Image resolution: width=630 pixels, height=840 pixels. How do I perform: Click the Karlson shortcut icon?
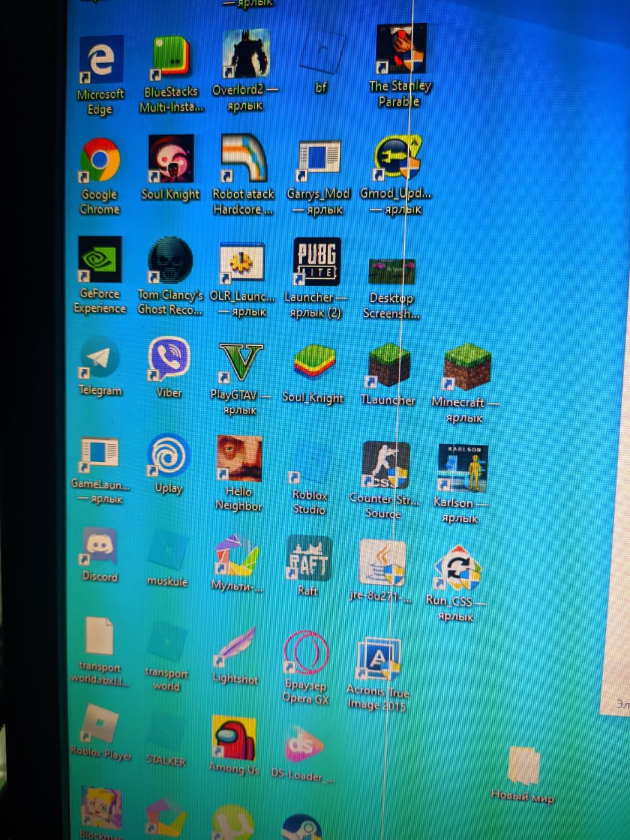462,469
